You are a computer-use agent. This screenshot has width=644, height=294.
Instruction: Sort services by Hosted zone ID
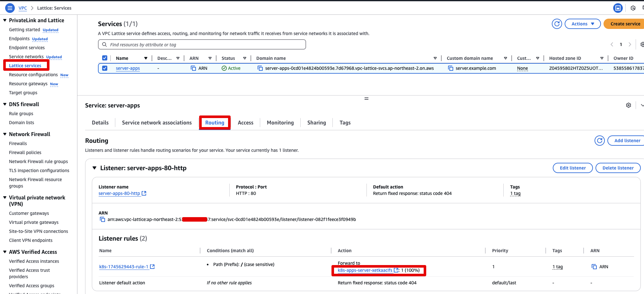602,58
